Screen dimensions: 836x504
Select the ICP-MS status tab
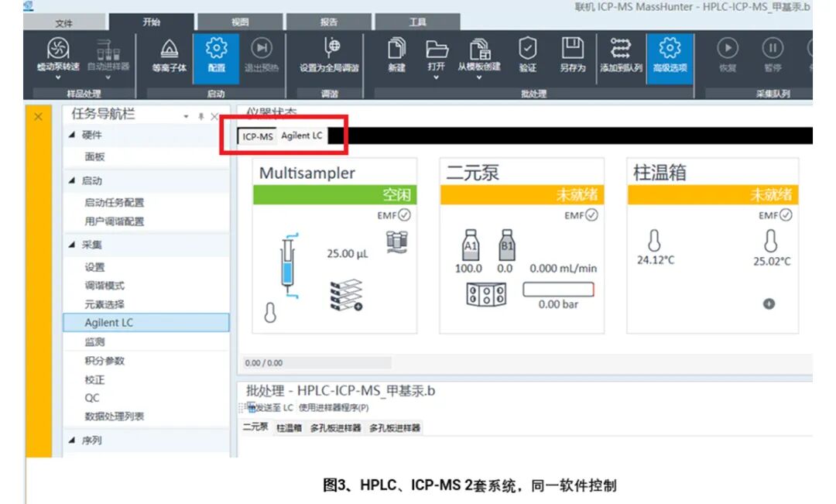tap(258, 136)
